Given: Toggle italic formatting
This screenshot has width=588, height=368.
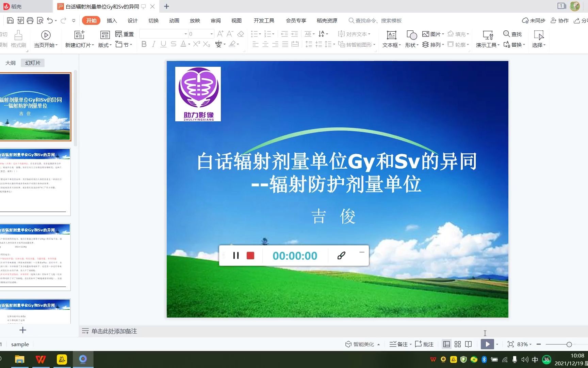Looking at the screenshot, I should [153, 44].
